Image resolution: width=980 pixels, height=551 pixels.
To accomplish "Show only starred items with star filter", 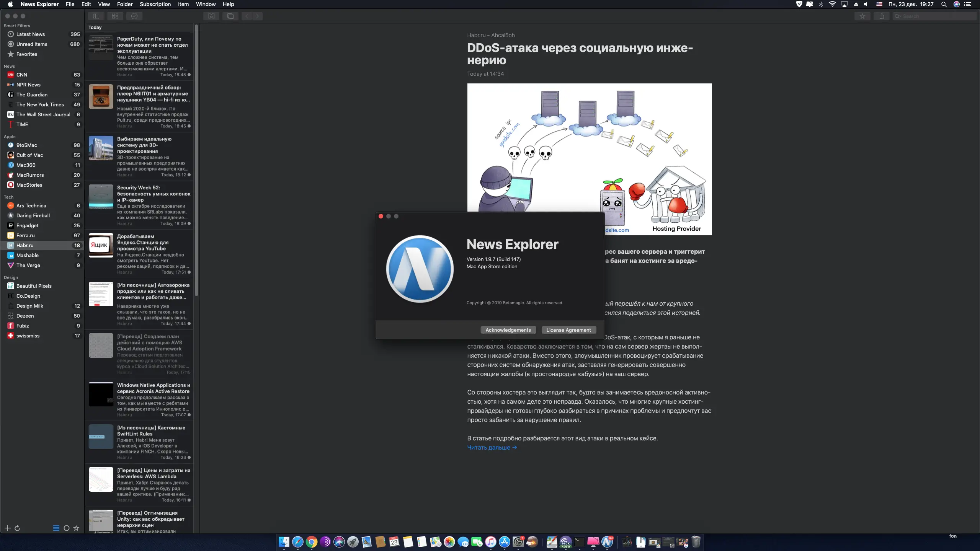I will (x=76, y=528).
